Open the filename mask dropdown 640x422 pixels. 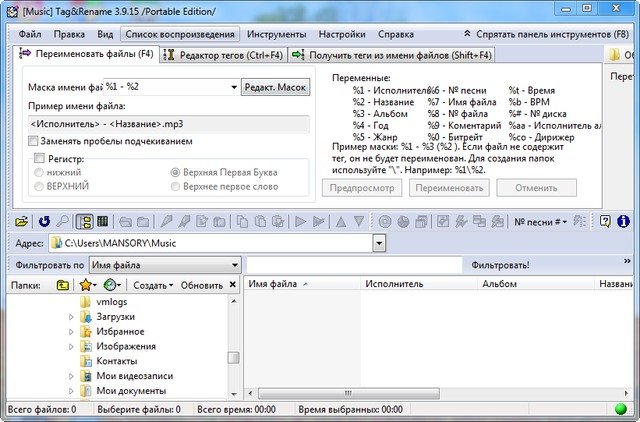(x=233, y=88)
